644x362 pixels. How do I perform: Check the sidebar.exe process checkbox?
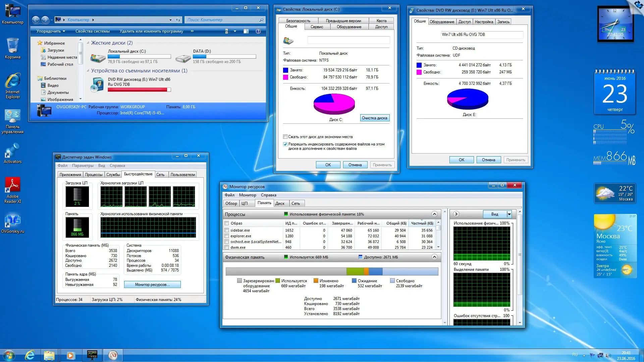227,230
